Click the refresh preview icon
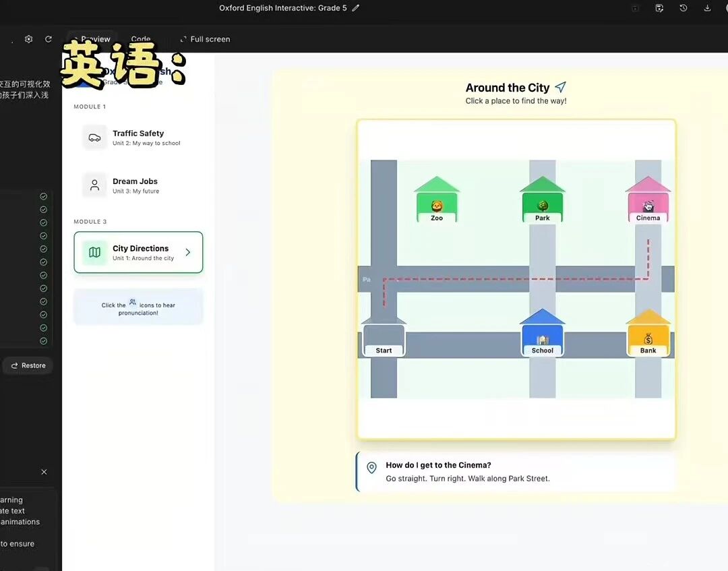This screenshot has height=571, width=728. [x=49, y=39]
